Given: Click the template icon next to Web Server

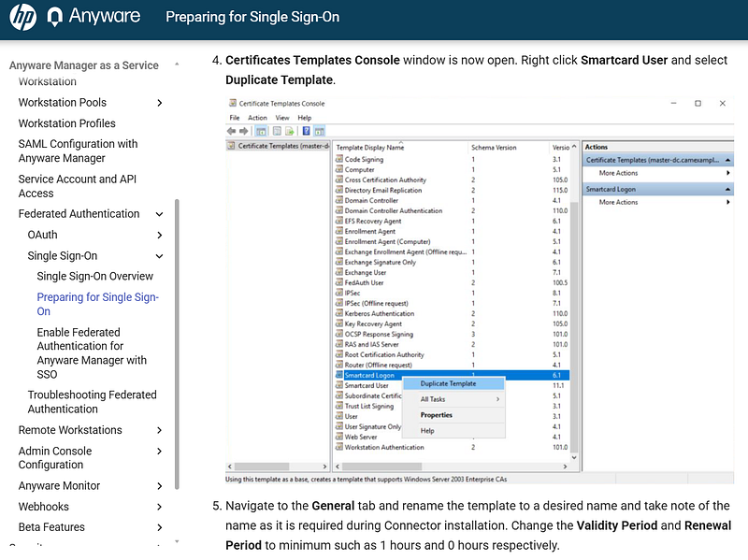Looking at the screenshot, I should 339,437.
